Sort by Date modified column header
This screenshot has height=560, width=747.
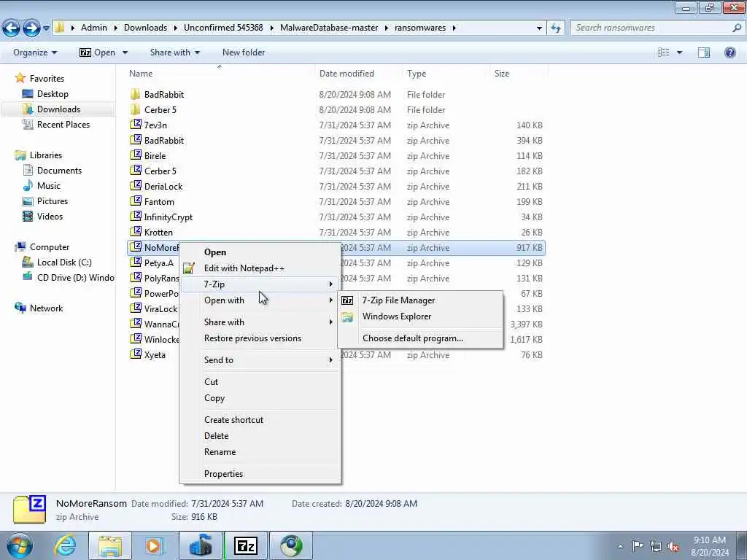tap(347, 74)
